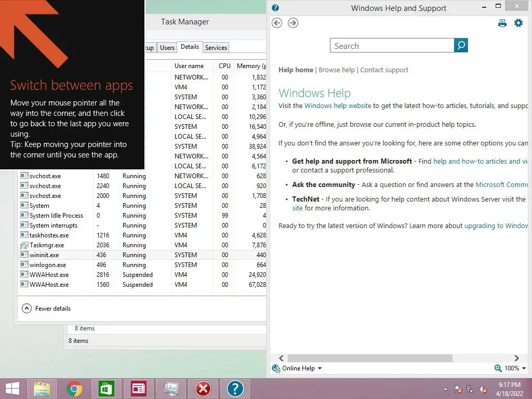
Task: Select the Details tab
Action: pos(190,47)
